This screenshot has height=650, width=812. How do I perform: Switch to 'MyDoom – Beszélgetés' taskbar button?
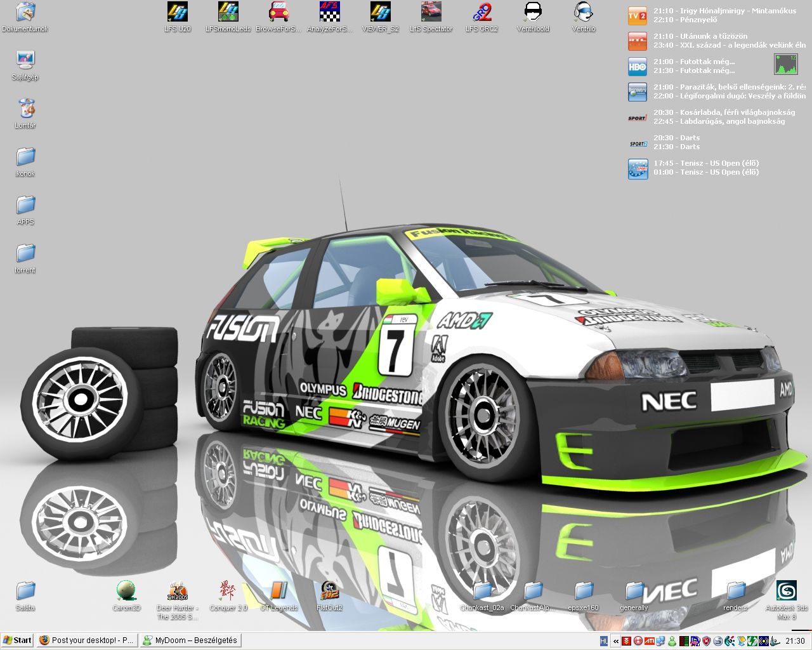pyautogui.click(x=190, y=640)
